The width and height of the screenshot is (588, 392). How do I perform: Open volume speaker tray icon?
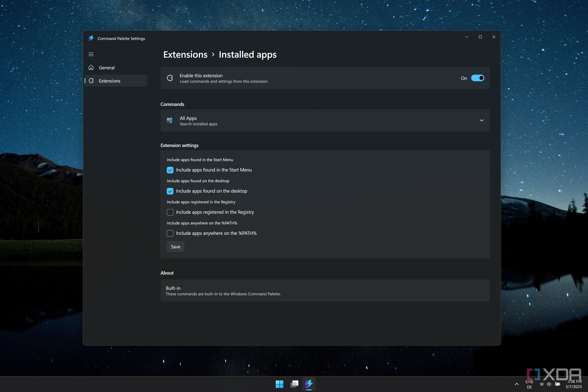pos(549,384)
